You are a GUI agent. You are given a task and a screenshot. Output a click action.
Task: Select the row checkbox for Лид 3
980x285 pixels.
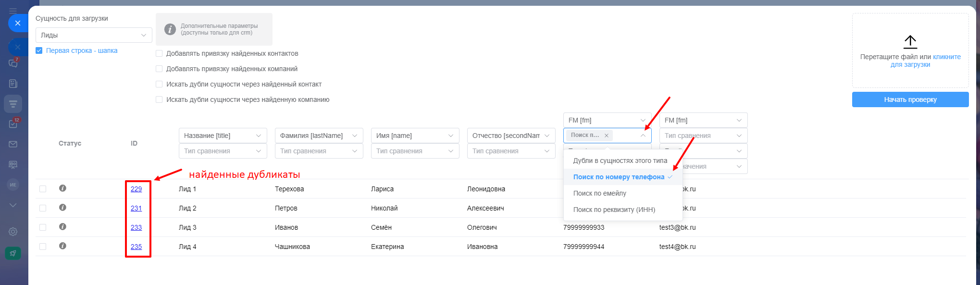[43, 227]
